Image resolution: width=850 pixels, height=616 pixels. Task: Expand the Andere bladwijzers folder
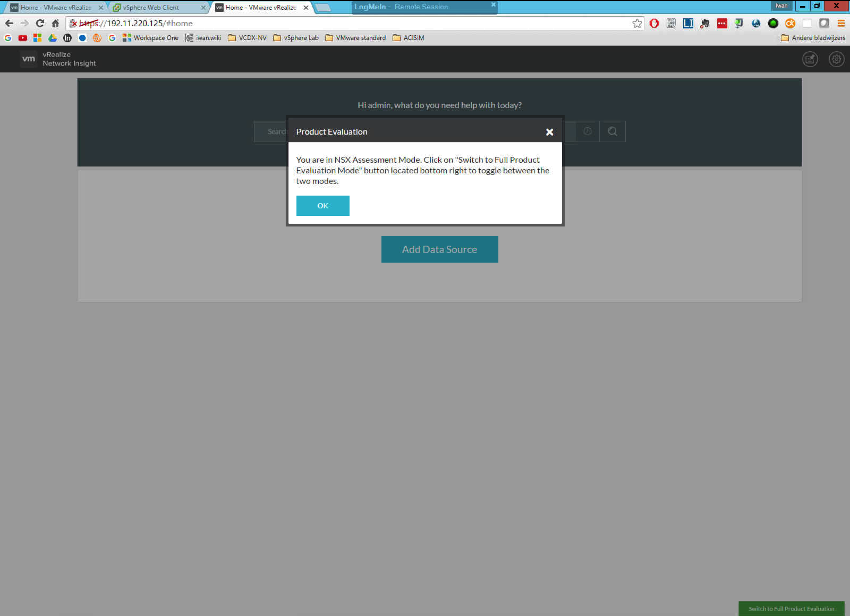pos(813,38)
